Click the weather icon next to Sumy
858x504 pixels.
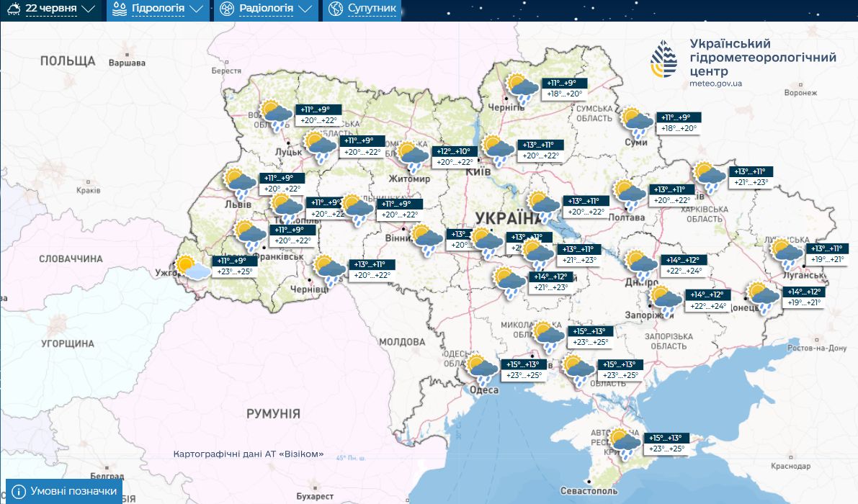(638, 122)
